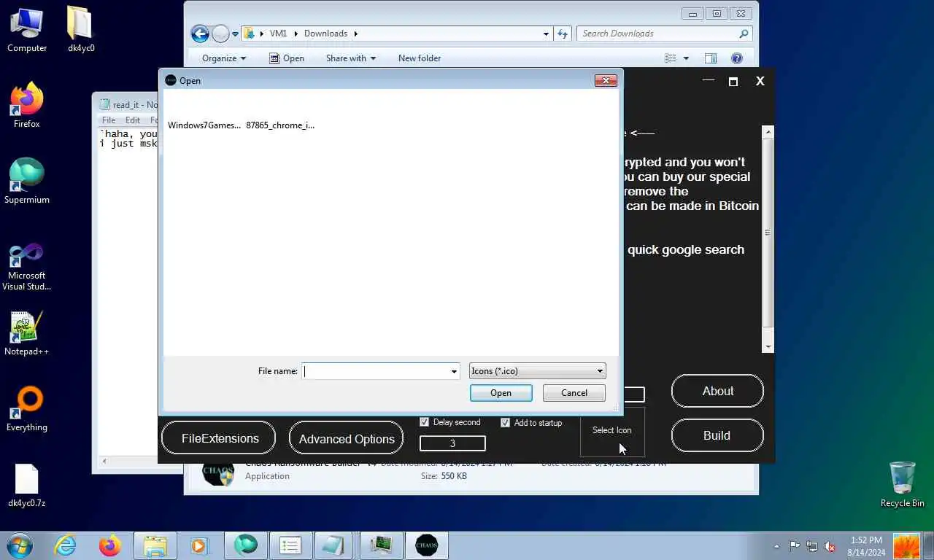The width and height of the screenshot is (934, 560).
Task: Click New folder in the Explorer toolbar
Action: [420, 58]
